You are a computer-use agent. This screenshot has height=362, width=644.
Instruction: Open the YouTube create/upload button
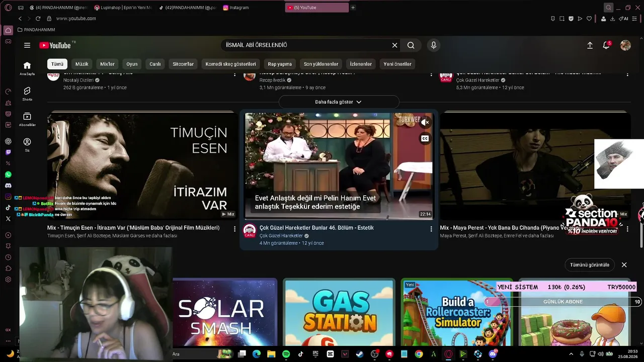coord(590,45)
